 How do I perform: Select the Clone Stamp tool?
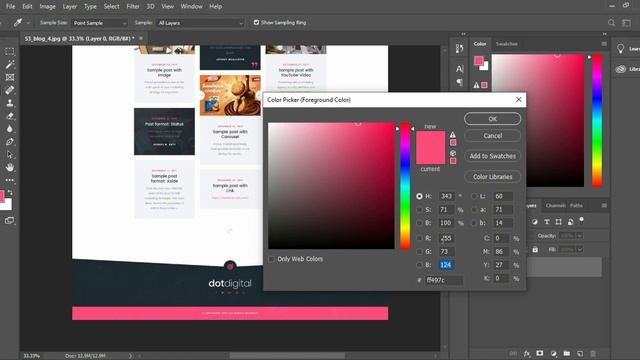(9, 103)
